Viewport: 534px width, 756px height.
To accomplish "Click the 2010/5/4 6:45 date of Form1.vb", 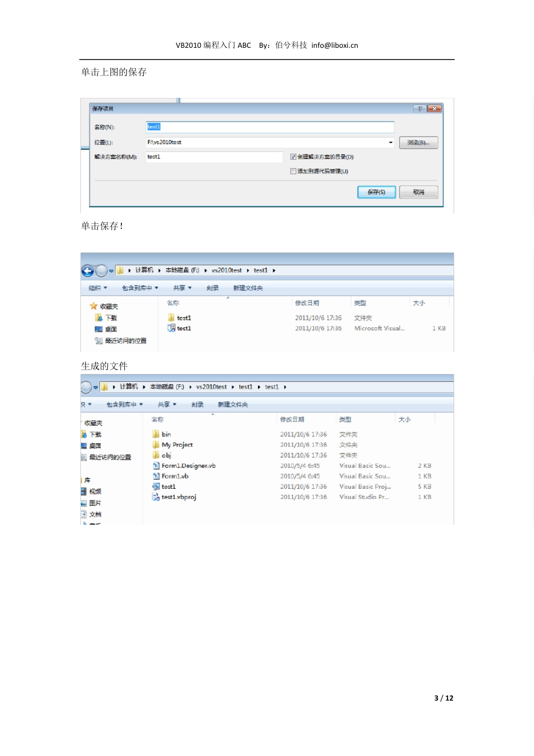I will 300,476.
